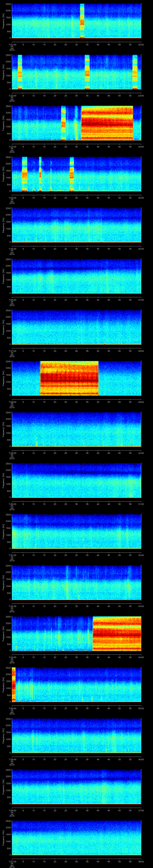Click the red burst in the 7:21:00 spectrogram
This screenshot has height=868, width=153.
[82, 21]
